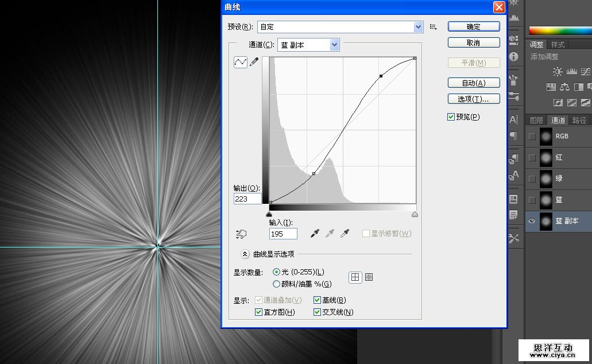592x364 pixels.
Task: Click the 确定 OK button
Action: (473, 26)
